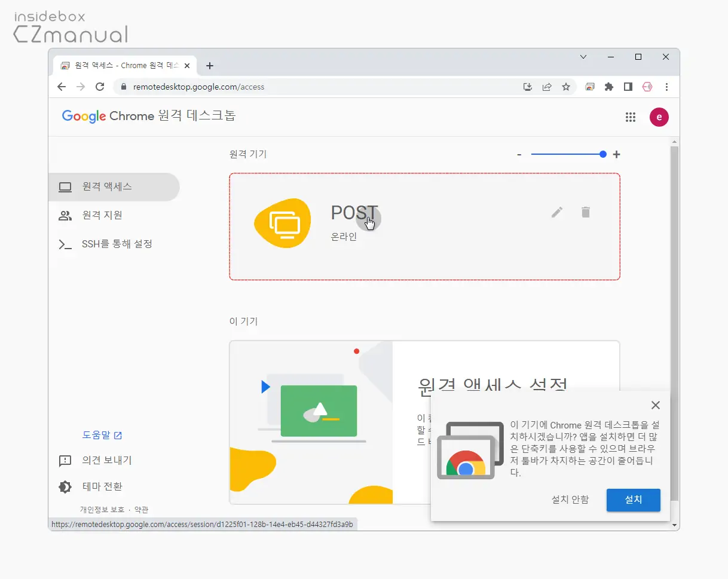Click the Chrome Remote Desktop extension icon

point(590,87)
